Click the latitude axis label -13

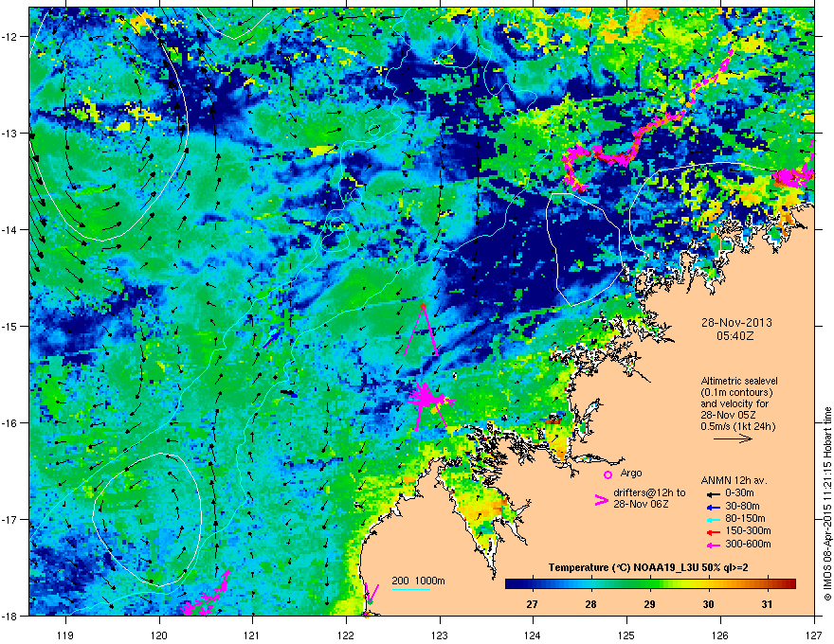[9, 133]
